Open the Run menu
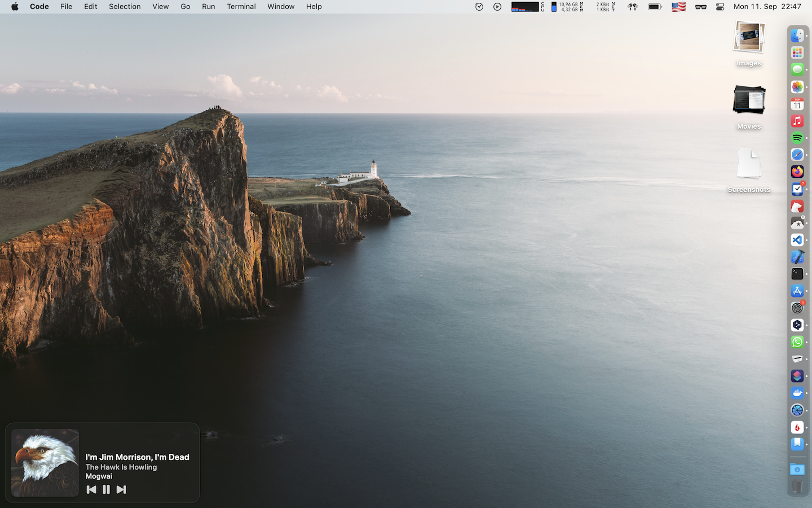 [x=208, y=6]
